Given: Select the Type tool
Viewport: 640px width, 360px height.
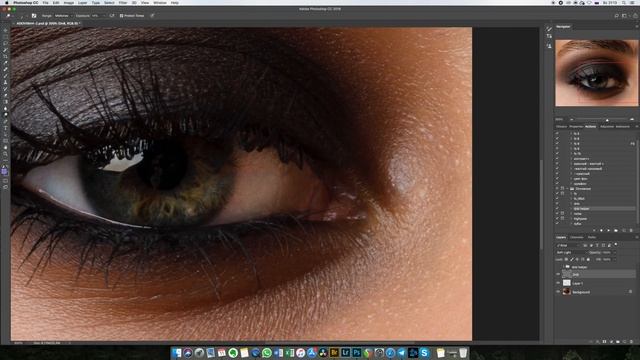Looking at the screenshot, I should [x=5, y=128].
